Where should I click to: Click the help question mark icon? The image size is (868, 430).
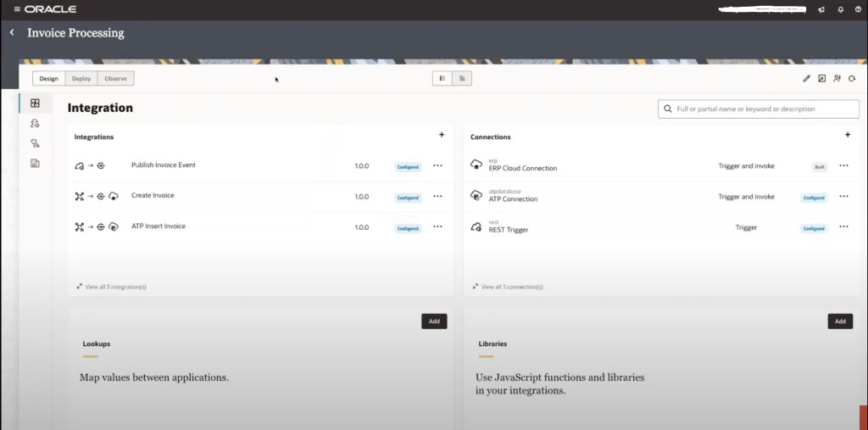pyautogui.click(x=857, y=9)
